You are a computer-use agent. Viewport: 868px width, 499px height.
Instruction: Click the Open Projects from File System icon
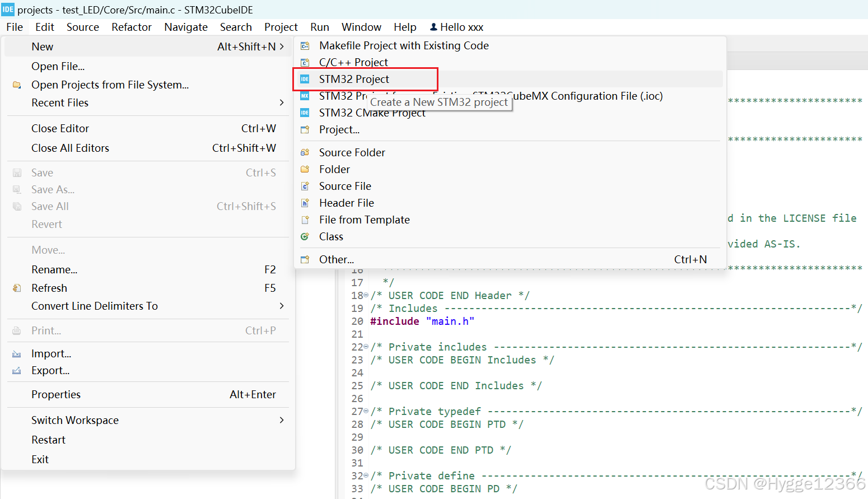coord(17,85)
